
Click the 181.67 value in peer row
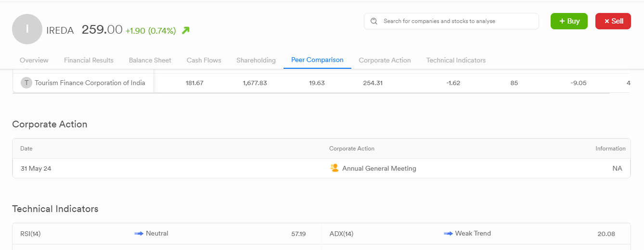tap(194, 83)
